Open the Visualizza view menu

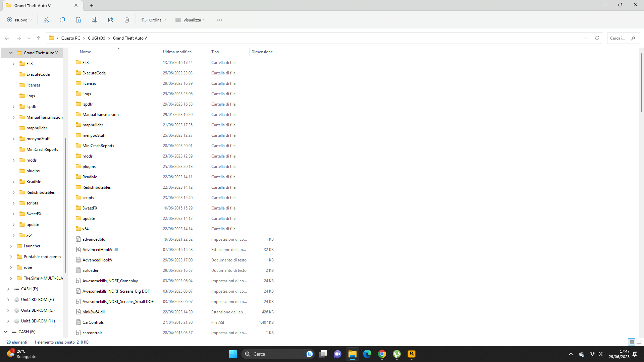pos(191,20)
